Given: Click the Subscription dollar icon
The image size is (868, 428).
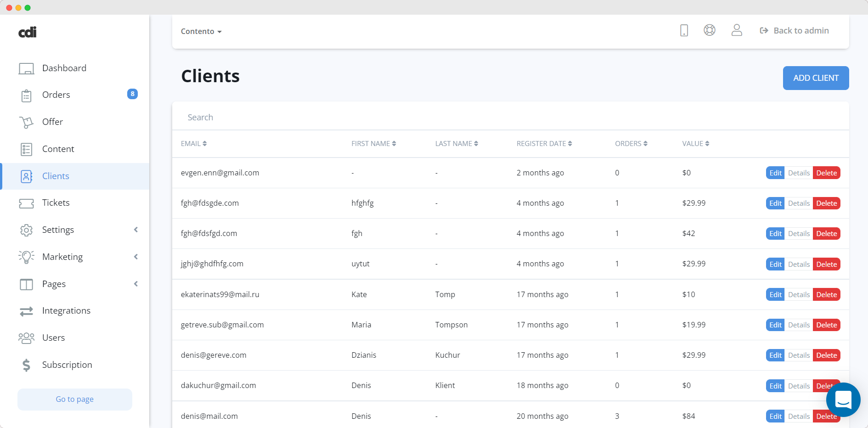Looking at the screenshot, I should coord(26,365).
